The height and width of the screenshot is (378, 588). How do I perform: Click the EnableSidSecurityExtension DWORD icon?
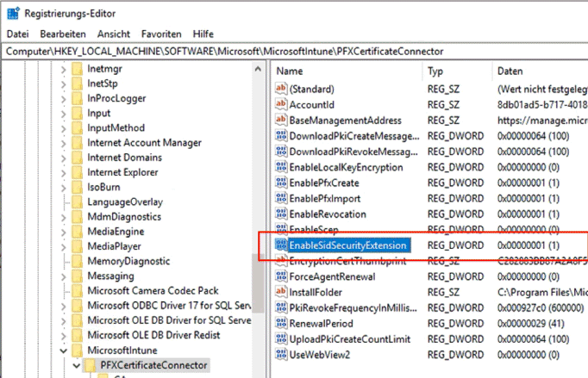tap(281, 245)
